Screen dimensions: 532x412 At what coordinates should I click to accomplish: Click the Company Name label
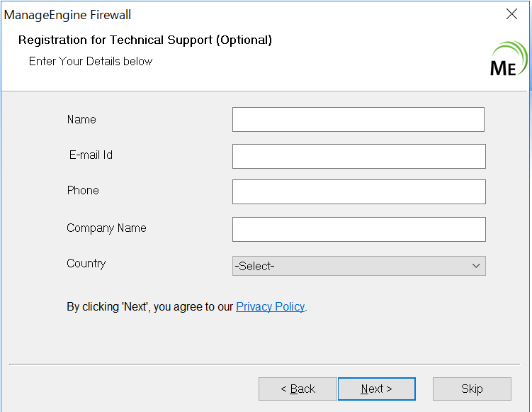point(106,228)
